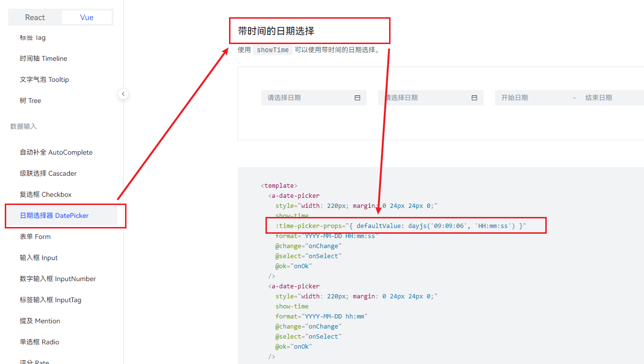The width and height of the screenshot is (644, 364).
Task: Open 复选框 Checkbox documentation
Action: tap(46, 194)
